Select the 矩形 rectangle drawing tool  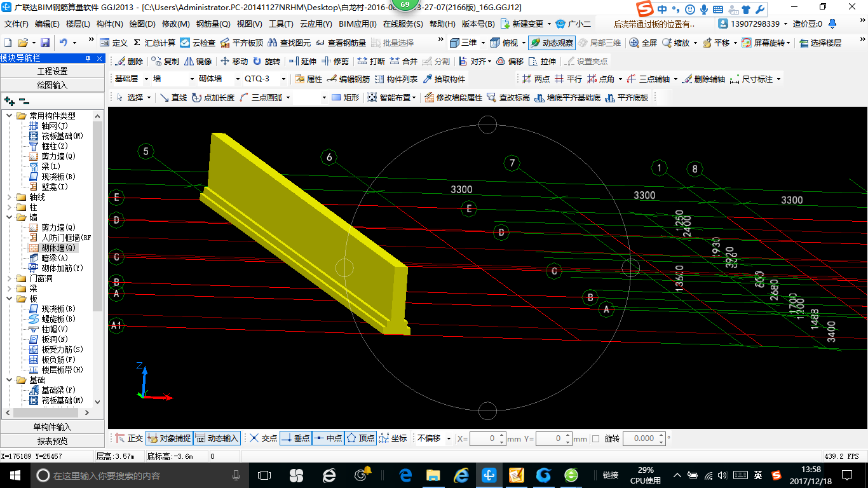(346, 97)
